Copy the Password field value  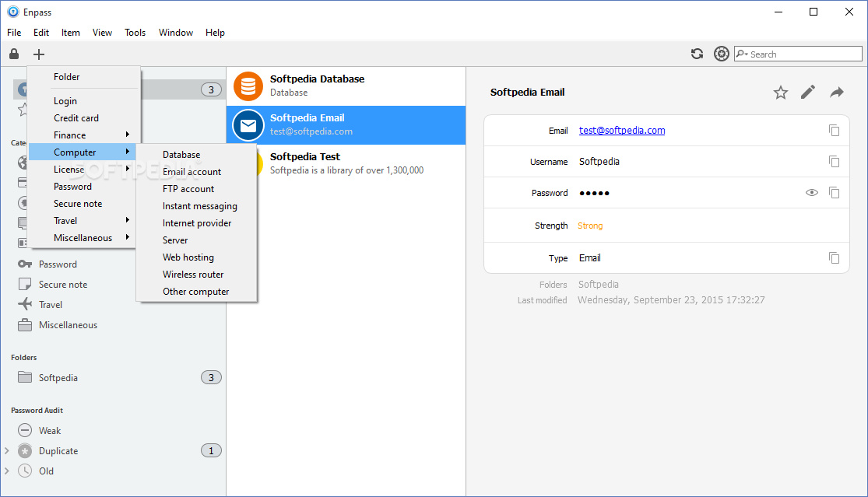(x=834, y=192)
